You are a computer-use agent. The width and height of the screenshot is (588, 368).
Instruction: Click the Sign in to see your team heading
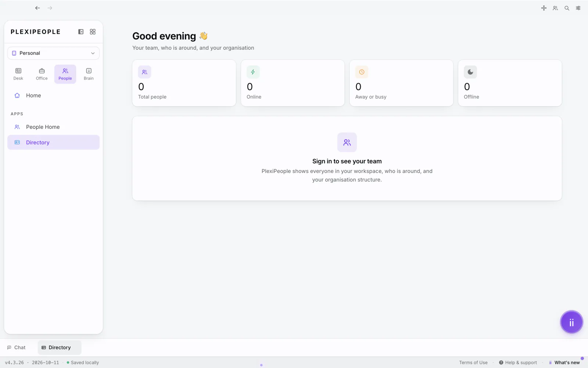347,161
